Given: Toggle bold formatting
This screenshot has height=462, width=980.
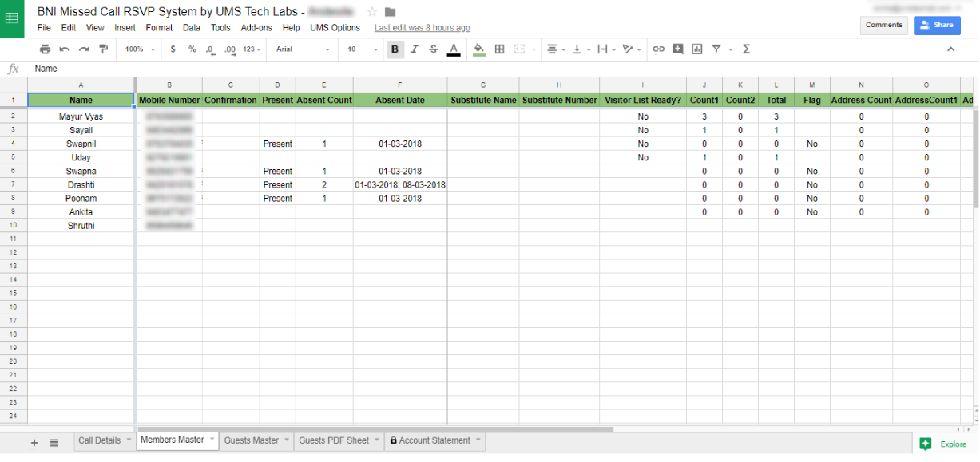Looking at the screenshot, I should tap(395, 49).
